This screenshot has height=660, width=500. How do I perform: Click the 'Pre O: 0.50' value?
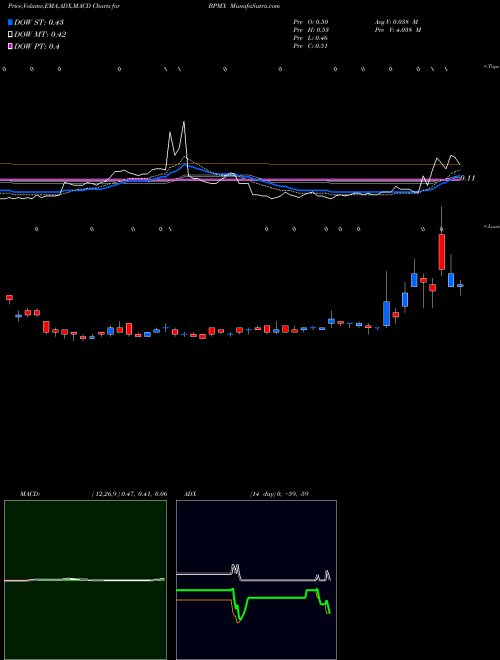[311, 22]
